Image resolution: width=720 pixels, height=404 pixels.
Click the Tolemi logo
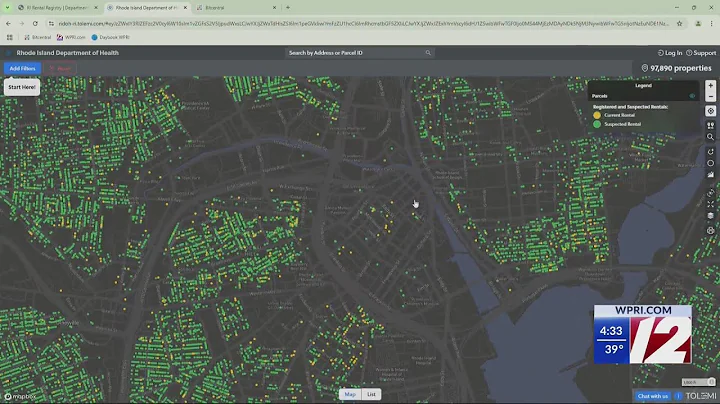click(701, 396)
